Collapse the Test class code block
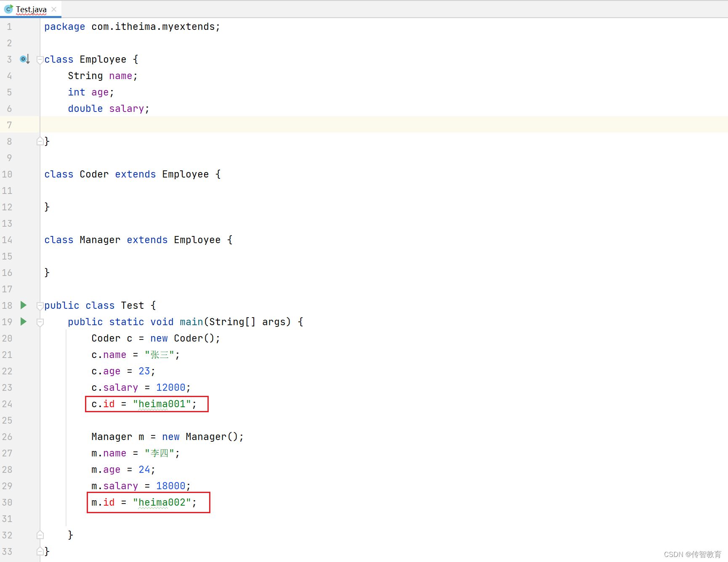Viewport: 728px width, 562px height. pyautogui.click(x=40, y=306)
